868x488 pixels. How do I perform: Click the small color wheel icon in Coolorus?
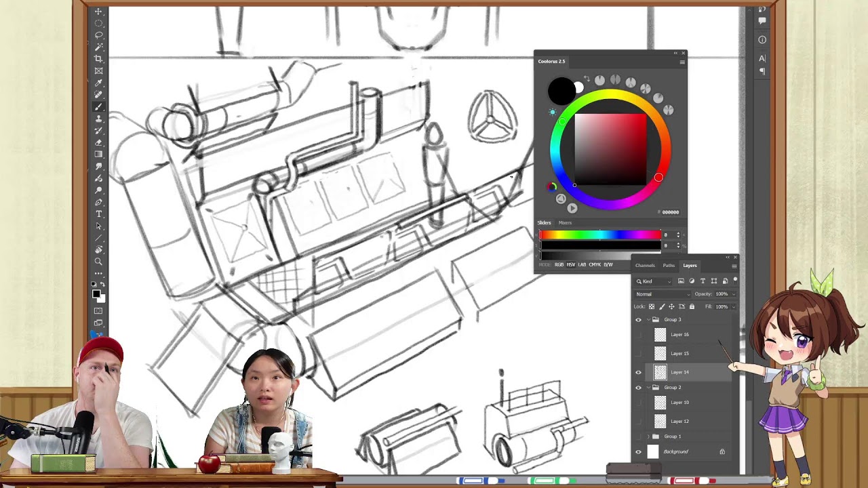(x=552, y=187)
